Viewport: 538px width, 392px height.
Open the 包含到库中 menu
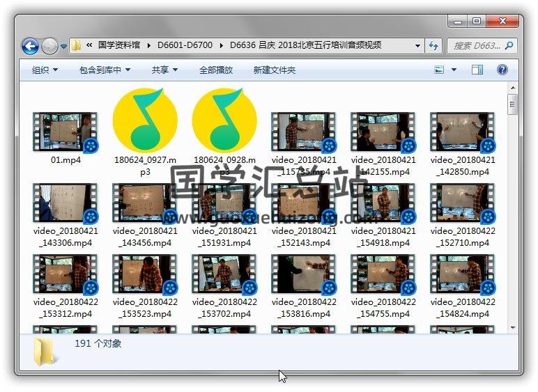tap(105, 70)
